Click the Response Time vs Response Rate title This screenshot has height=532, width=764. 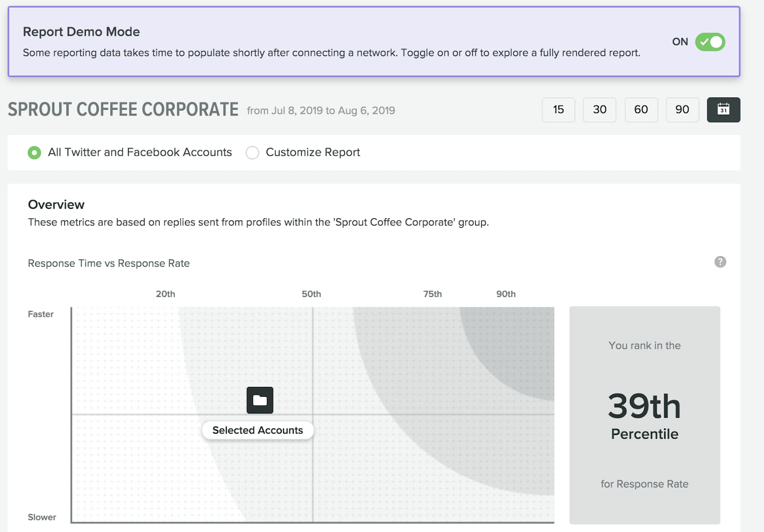click(x=109, y=264)
